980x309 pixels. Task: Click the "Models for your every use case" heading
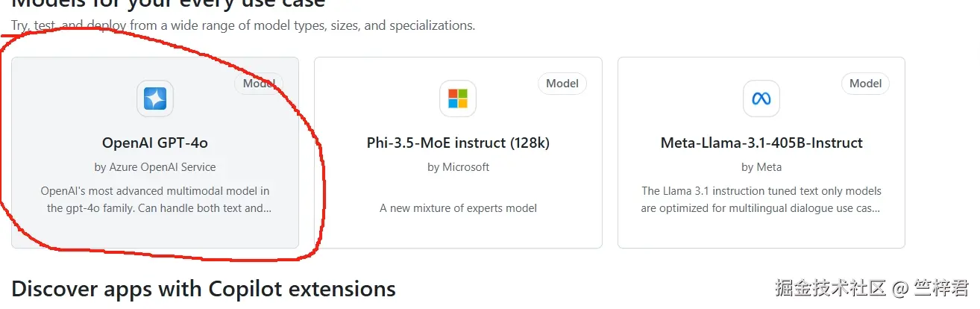click(169, 4)
